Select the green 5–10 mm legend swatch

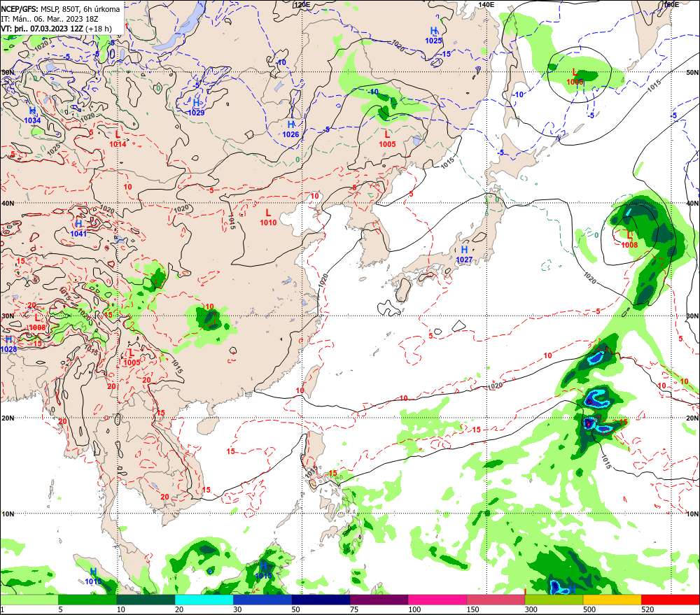(x=87, y=600)
